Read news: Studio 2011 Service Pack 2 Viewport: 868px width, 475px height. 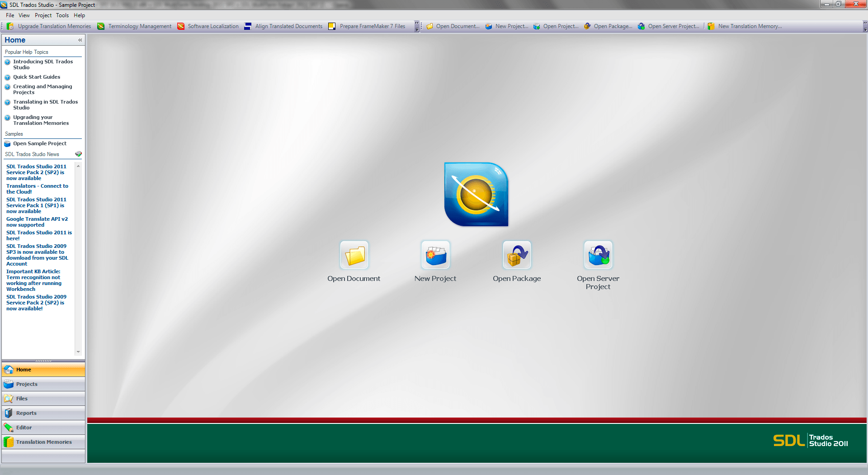click(36, 172)
